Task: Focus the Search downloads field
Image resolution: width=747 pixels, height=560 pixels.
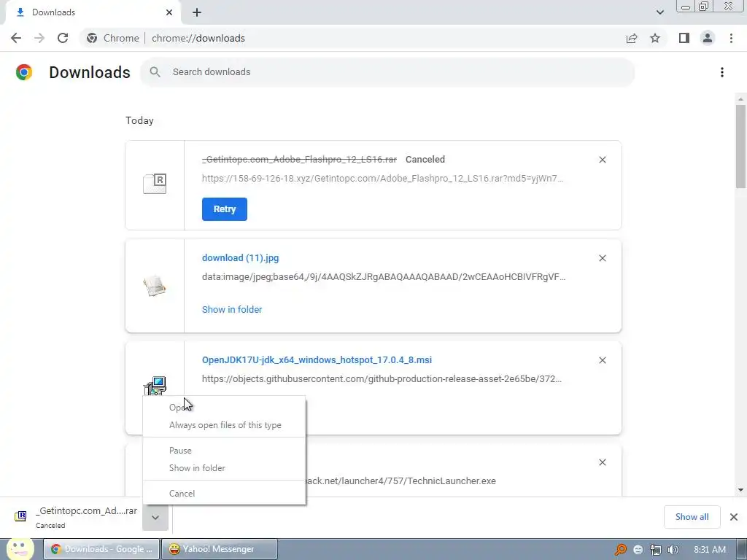Action: 387,72
